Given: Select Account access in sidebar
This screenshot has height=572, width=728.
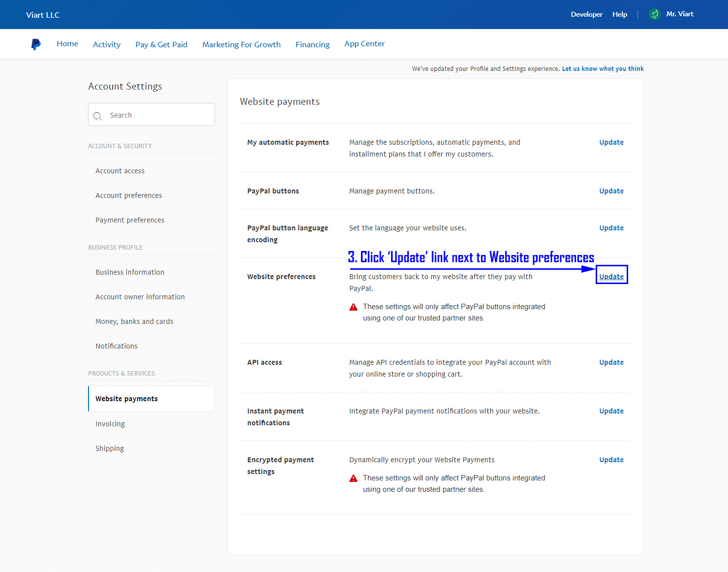Looking at the screenshot, I should point(120,171).
